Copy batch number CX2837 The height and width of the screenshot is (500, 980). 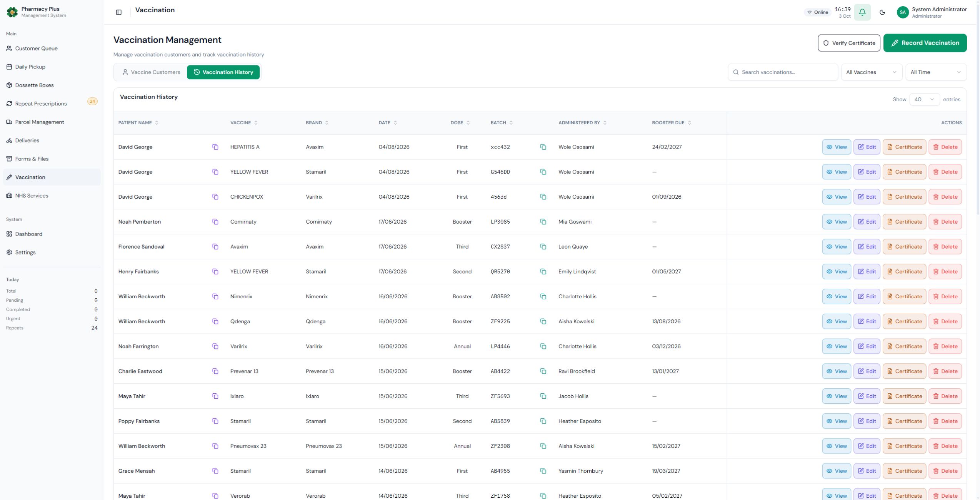point(543,247)
